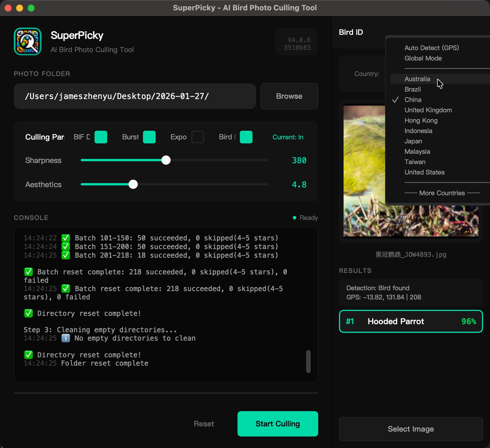
Task: Select the Hooded Parrot result card
Action: 411,321
